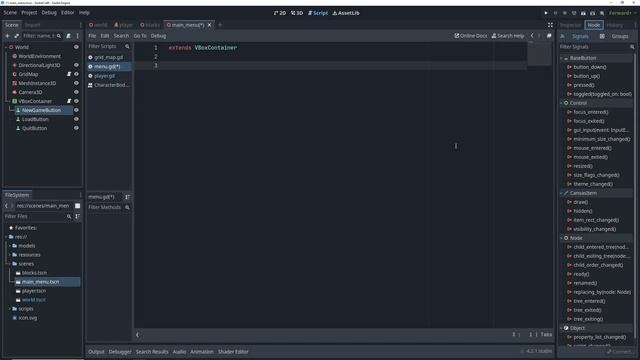The width and height of the screenshot is (640, 360).
Task: Collapse the BaseButton signals group
Action: 562,58
